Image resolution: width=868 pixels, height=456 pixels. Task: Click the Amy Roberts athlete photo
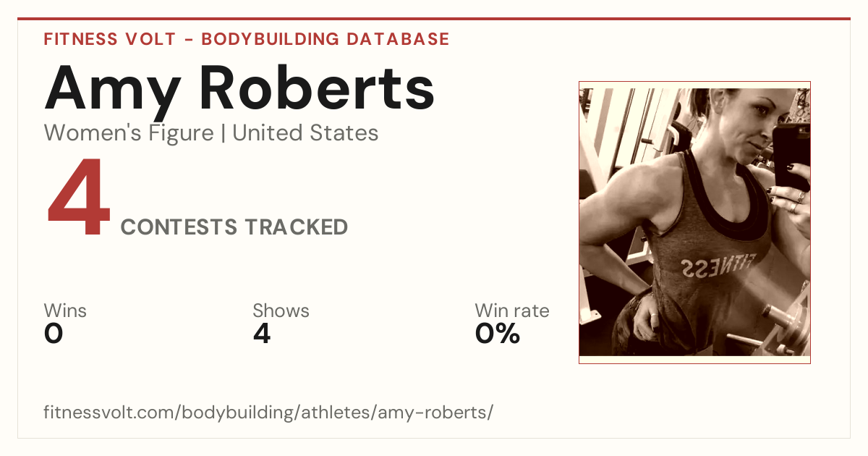(x=694, y=222)
